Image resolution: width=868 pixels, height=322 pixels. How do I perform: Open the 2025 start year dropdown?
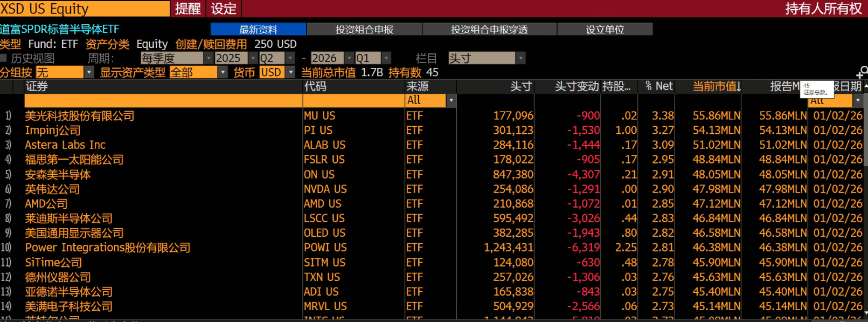coord(252,58)
